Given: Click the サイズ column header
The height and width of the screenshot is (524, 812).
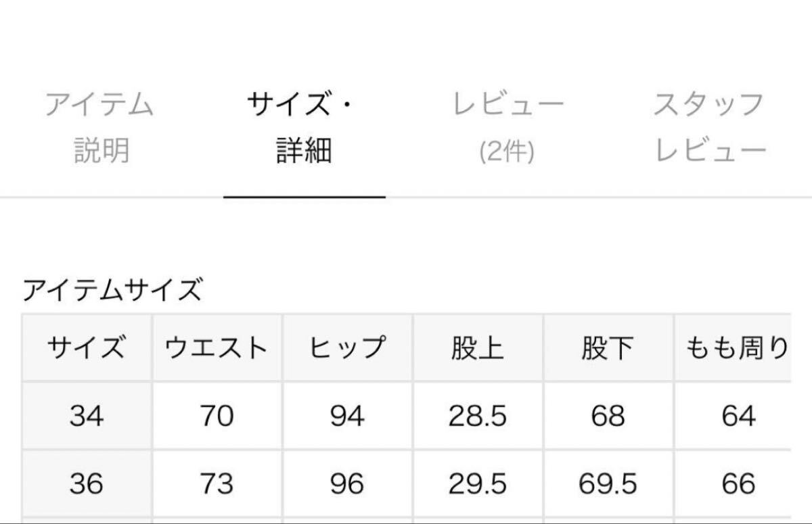Looking at the screenshot, I should pos(87,348).
